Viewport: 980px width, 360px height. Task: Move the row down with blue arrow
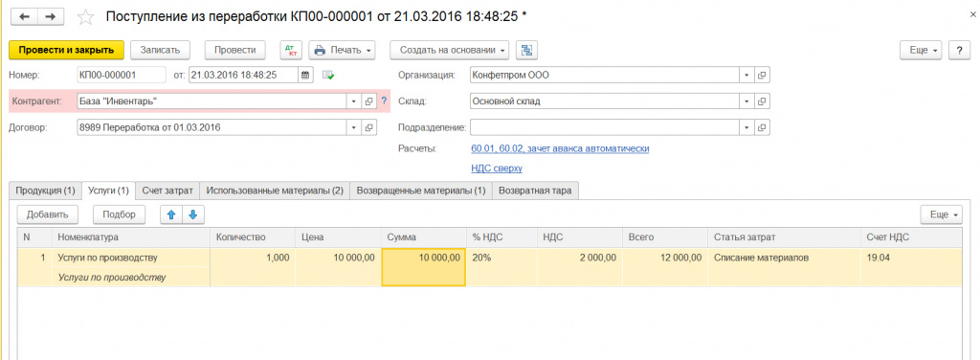coord(192,214)
